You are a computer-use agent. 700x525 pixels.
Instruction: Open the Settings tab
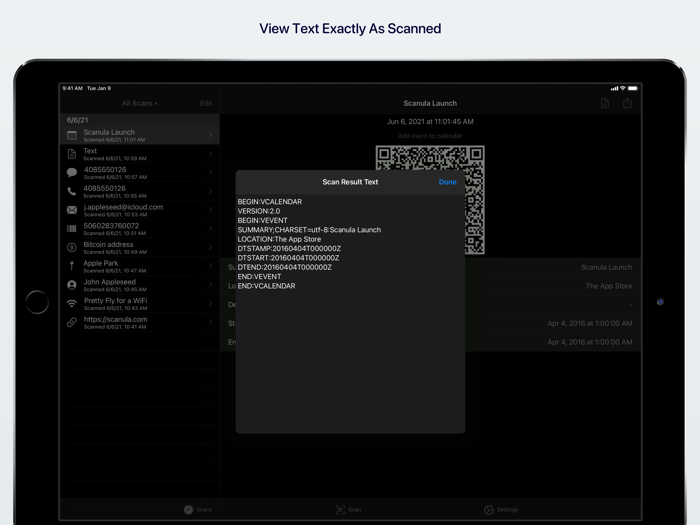click(x=501, y=509)
